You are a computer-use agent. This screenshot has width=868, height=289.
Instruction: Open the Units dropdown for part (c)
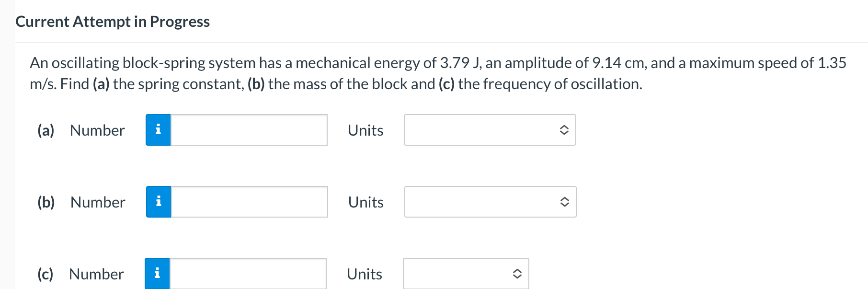(465, 274)
